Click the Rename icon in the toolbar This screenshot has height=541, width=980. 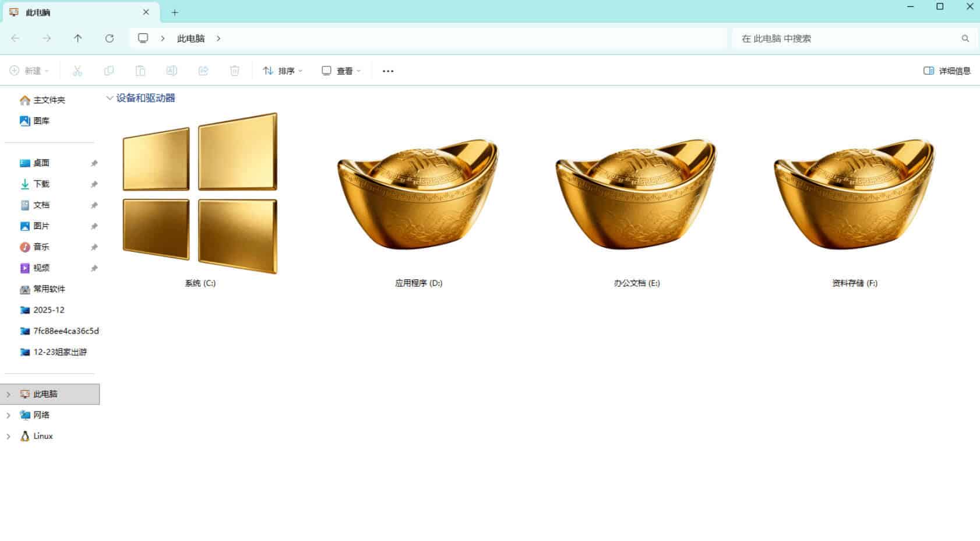tap(171, 71)
